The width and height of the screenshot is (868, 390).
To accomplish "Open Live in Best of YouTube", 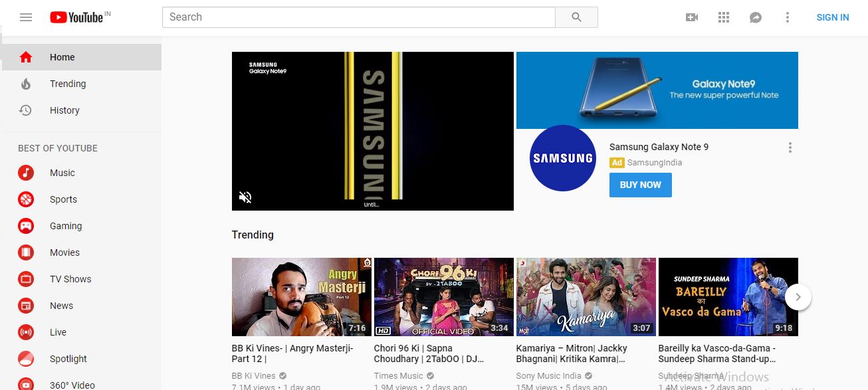I will click(81, 332).
